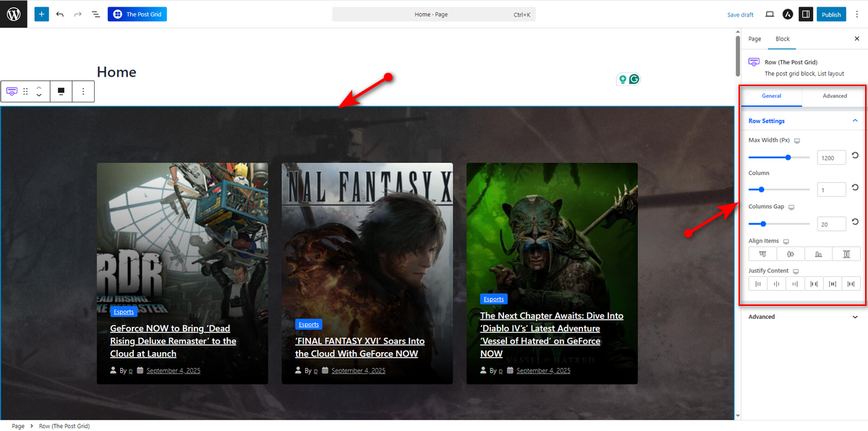Click the Row block type icon in block toolbar

[x=12, y=91]
